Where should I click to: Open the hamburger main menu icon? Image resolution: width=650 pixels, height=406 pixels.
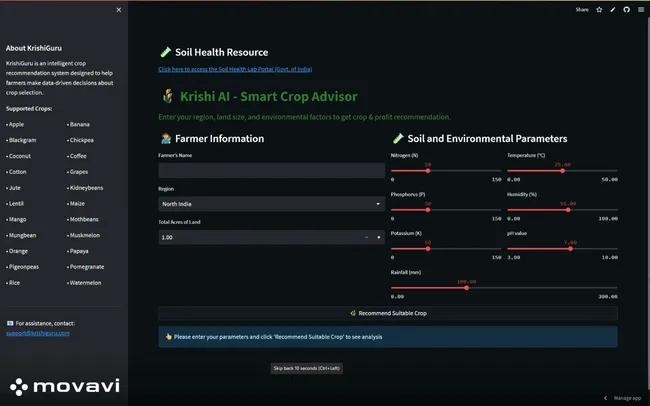(641, 10)
